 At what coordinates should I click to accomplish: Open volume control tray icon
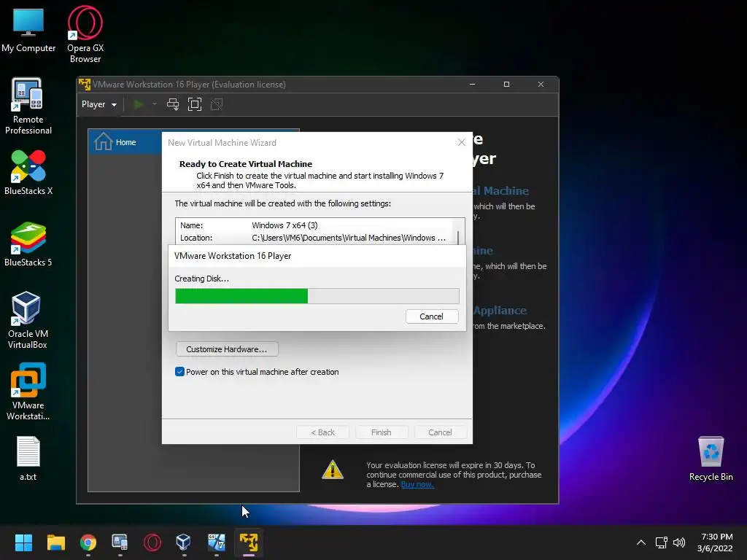coord(679,542)
